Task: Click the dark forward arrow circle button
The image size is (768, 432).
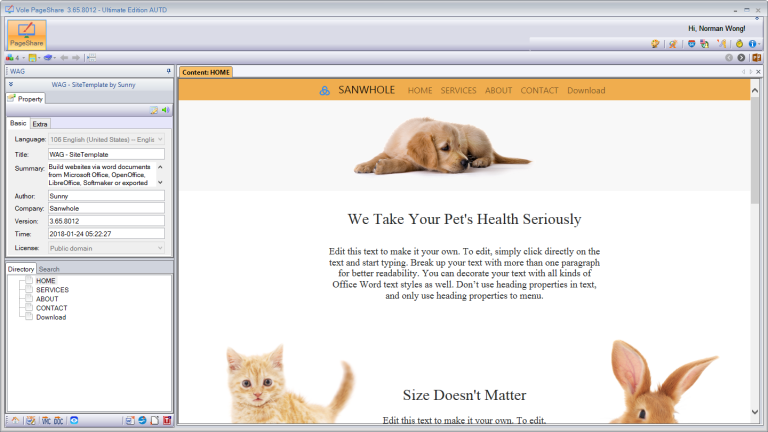Action: 741,58
